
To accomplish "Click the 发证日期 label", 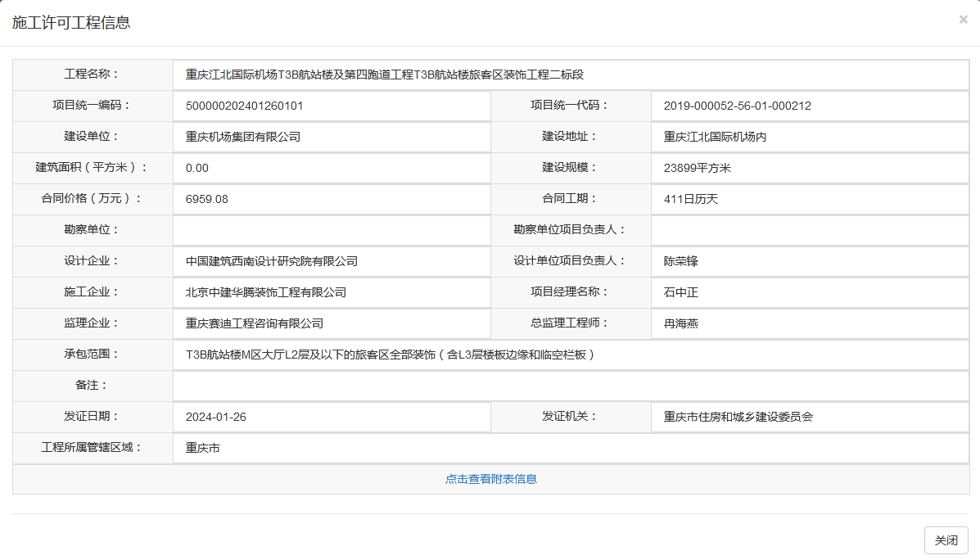I will pyautogui.click(x=92, y=416).
